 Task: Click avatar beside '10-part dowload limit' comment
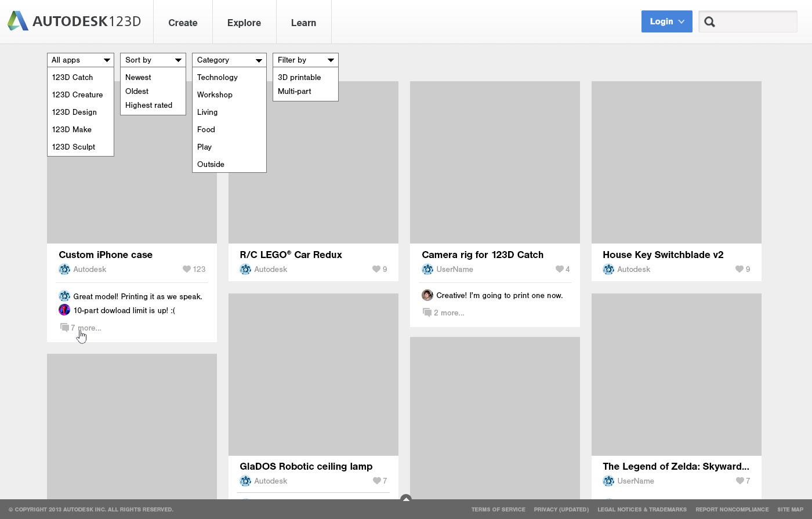(x=64, y=310)
